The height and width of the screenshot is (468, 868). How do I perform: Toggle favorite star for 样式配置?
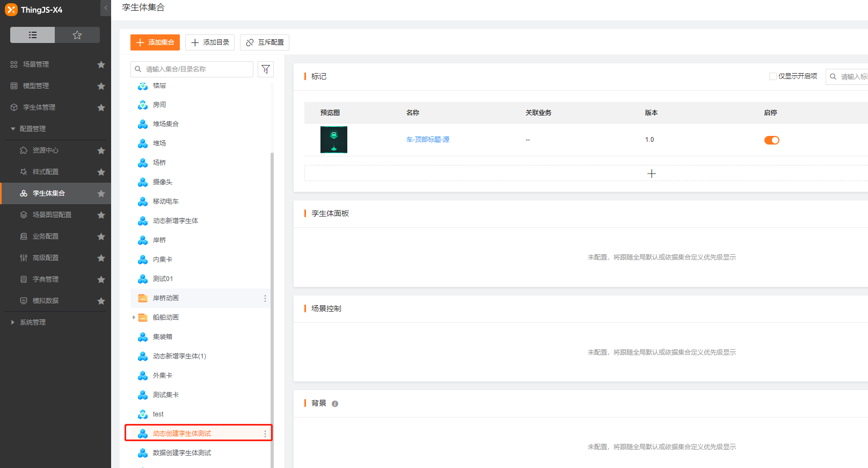(x=101, y=172)
